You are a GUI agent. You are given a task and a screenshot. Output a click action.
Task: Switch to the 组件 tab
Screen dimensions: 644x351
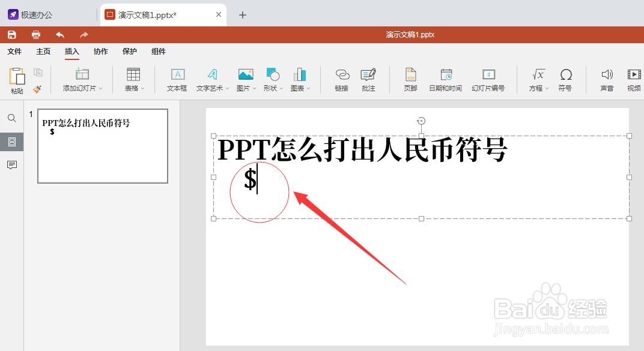coord(159,52)
